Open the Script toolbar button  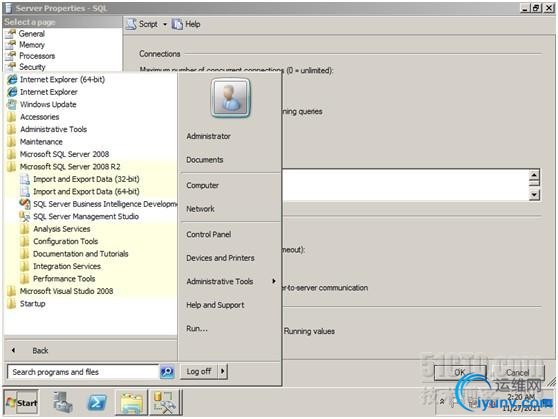click(x=142, y=24)
